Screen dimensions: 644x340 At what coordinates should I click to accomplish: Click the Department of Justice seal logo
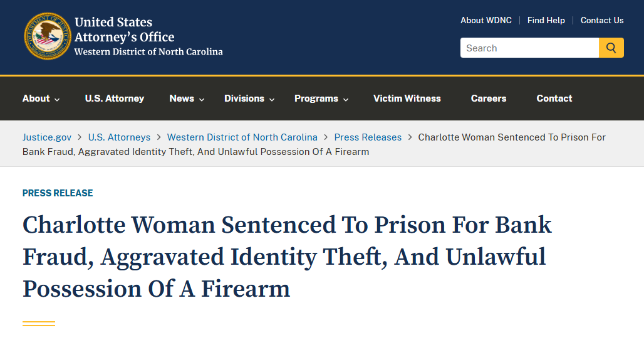pos(47,36)
